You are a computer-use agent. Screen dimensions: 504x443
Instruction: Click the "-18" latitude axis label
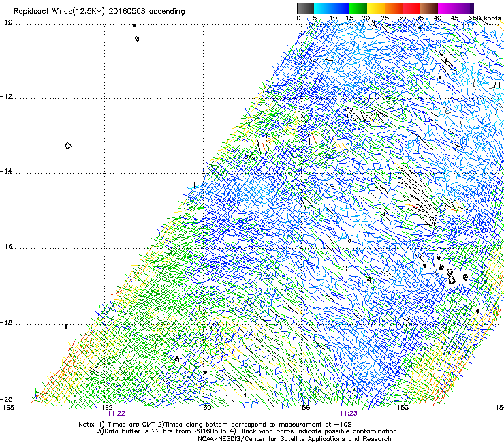6,323
